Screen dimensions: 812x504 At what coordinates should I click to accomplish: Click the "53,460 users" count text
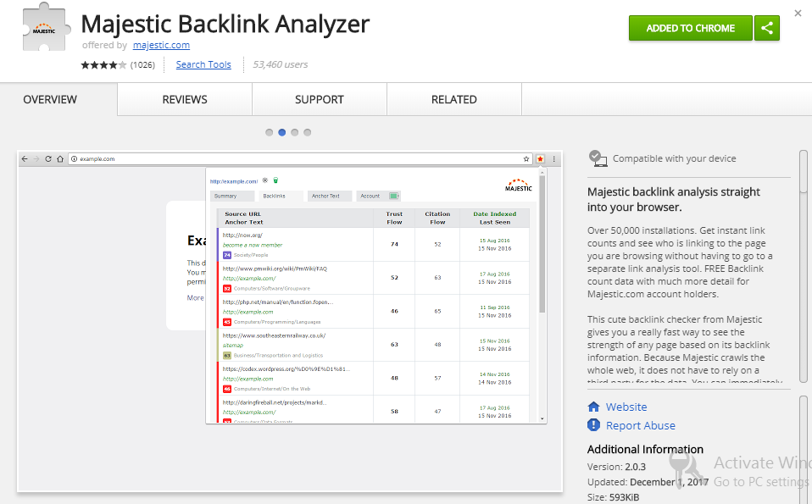281,64
